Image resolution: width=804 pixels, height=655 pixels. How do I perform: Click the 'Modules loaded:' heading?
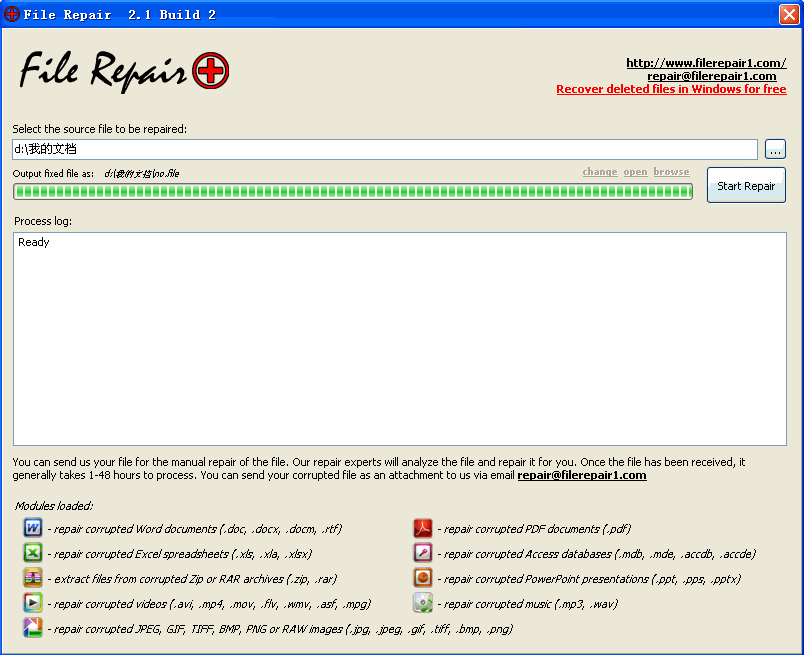coord(54,506)
